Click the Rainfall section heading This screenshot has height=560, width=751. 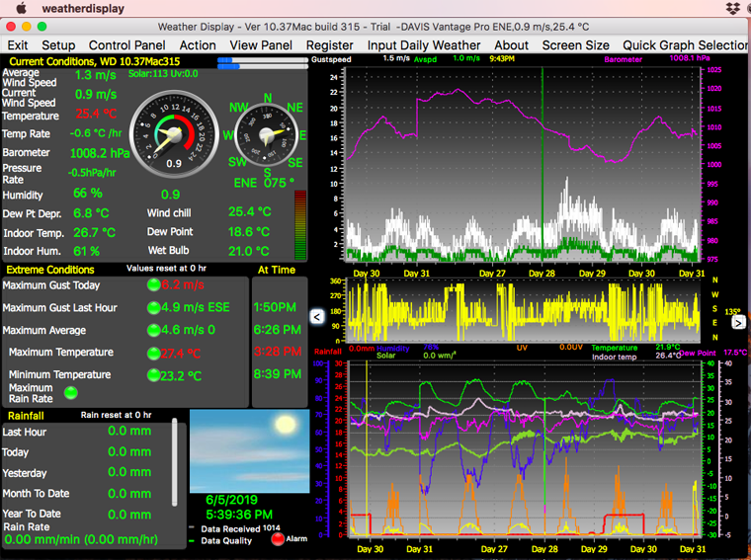(x=26, y=416)
